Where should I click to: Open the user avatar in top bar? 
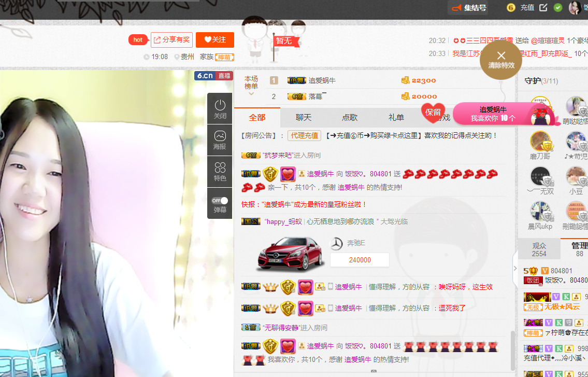pyautogui.click(x=575, y=7)
